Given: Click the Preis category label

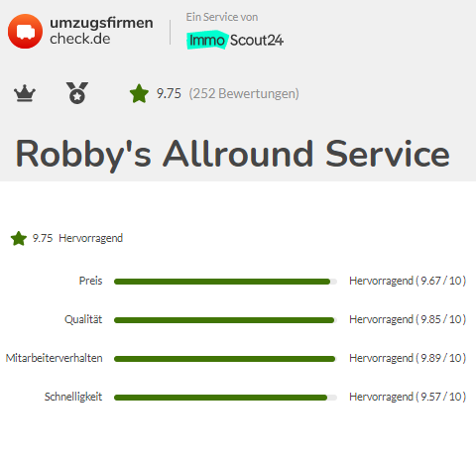Looking at the screenshot, I should tap(90, 281).
